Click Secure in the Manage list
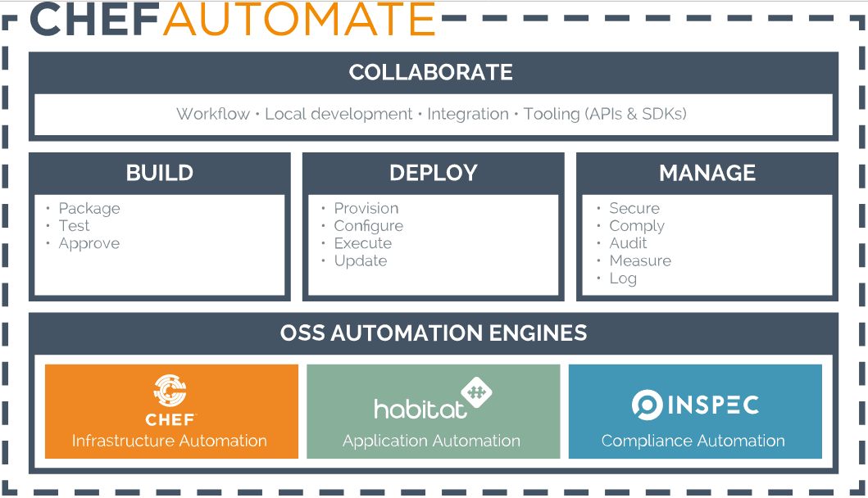Viewport: 868px width, 498px height. (x=634, y=208)
